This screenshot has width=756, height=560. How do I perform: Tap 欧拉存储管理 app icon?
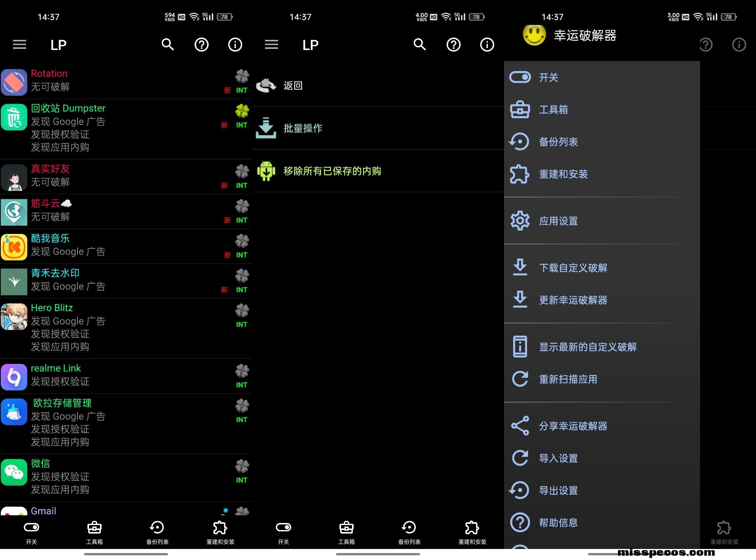[x=14, y=412]
